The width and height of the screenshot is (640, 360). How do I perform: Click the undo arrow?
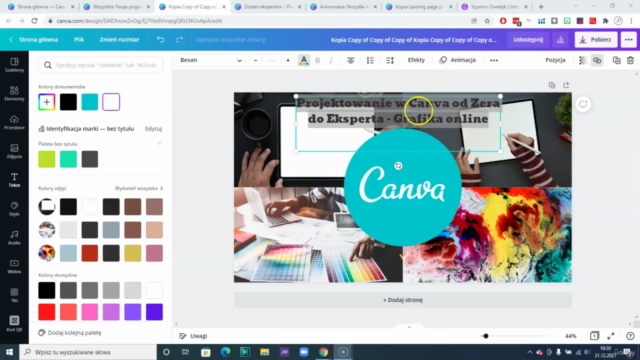(160, 40)
